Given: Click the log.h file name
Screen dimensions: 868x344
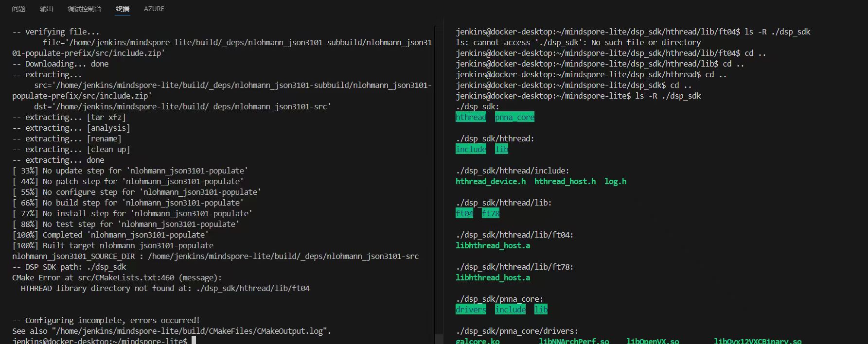Looking at the screenshot, I should click(615, 181).
